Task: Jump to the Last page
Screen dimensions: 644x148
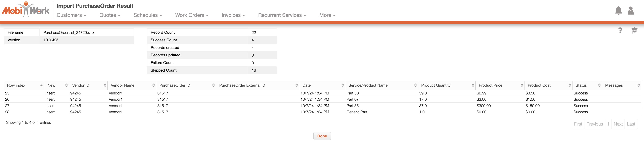Action: click(x=631, y=124)
